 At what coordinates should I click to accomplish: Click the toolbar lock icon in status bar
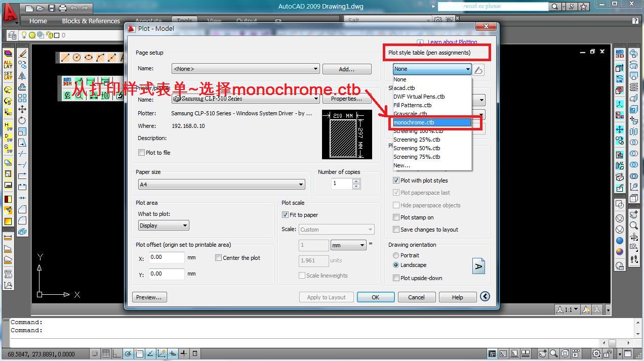(x=608, y=353)
